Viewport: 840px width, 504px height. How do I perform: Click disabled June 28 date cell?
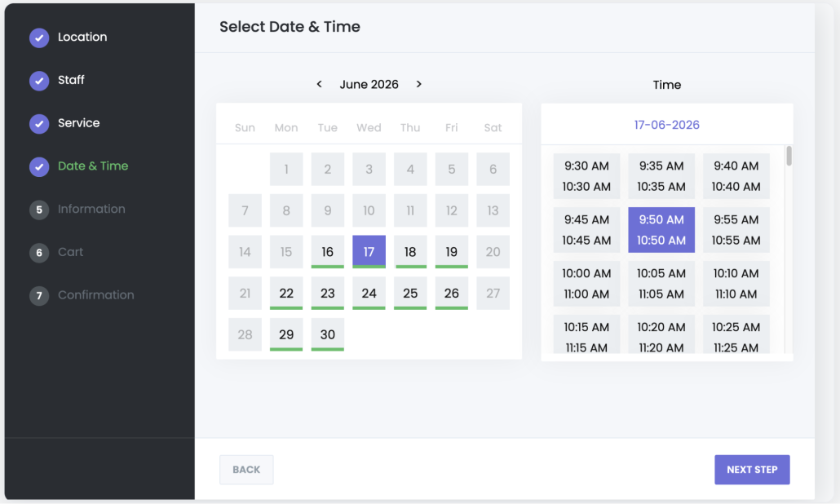[245, 334]
